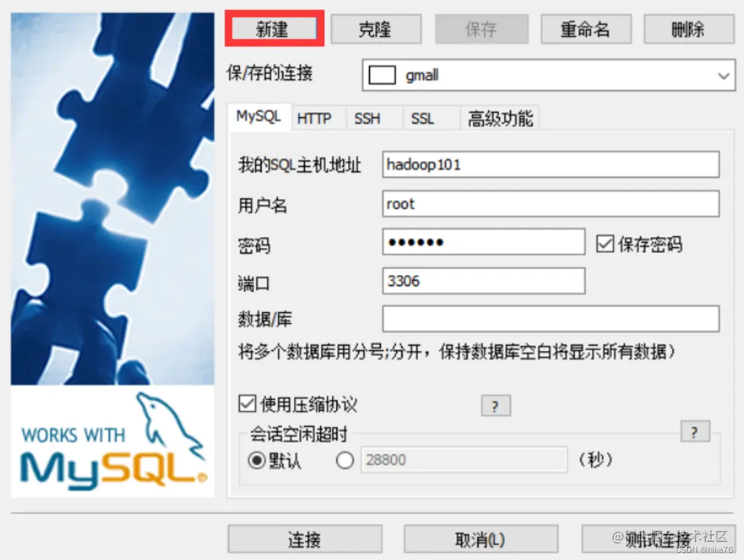The image size is (744, 560).
Task: Open the saved connections dropdown showing gmall
Action: (548, 75)
